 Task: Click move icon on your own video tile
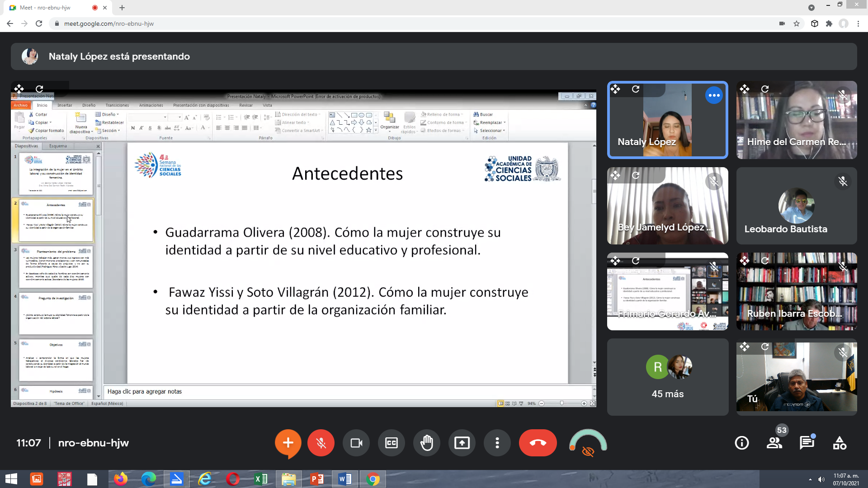point(745,347)
